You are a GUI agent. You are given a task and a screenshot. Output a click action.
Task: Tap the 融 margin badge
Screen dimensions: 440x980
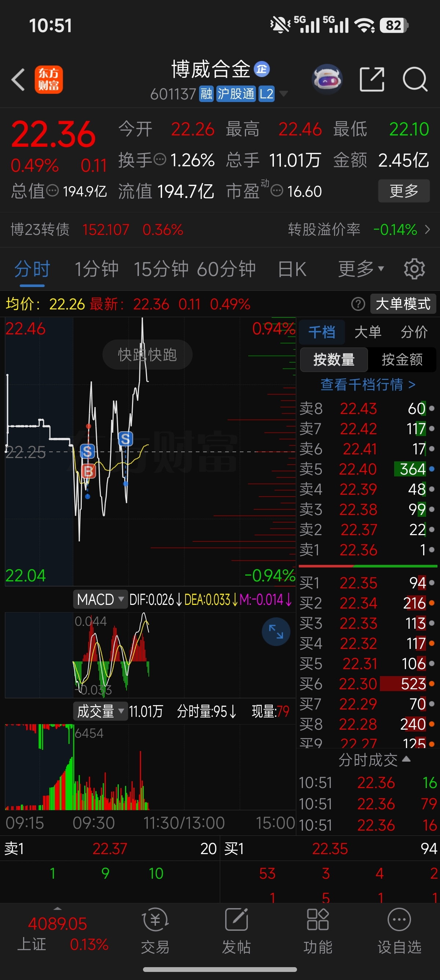(206, 94)
